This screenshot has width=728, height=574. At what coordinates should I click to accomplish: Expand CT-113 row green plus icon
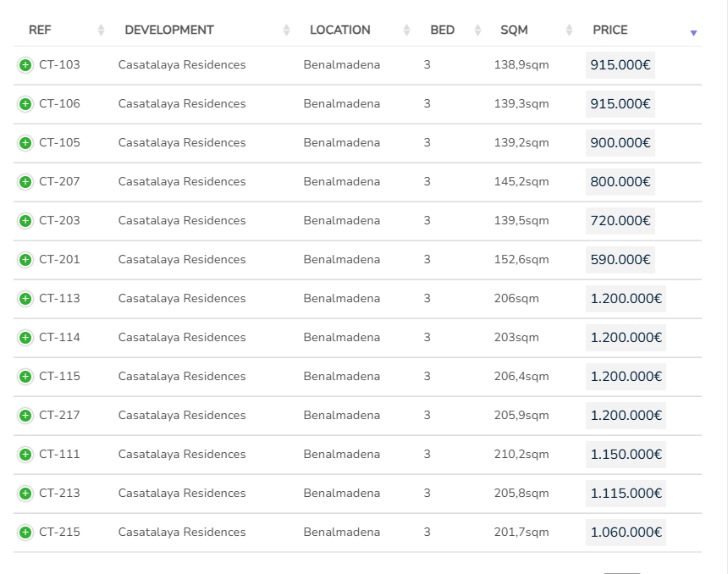click(x=25, y=299)
